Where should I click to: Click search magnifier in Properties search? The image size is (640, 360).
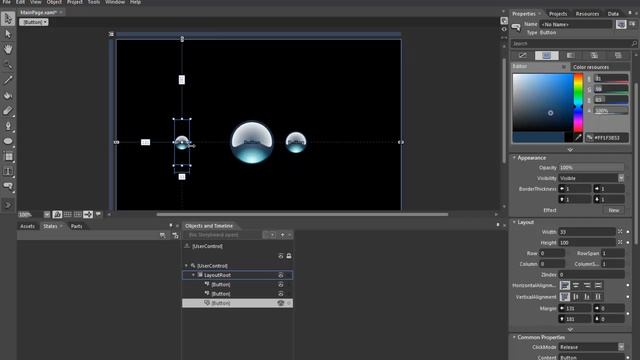click(x=634, y=43)
